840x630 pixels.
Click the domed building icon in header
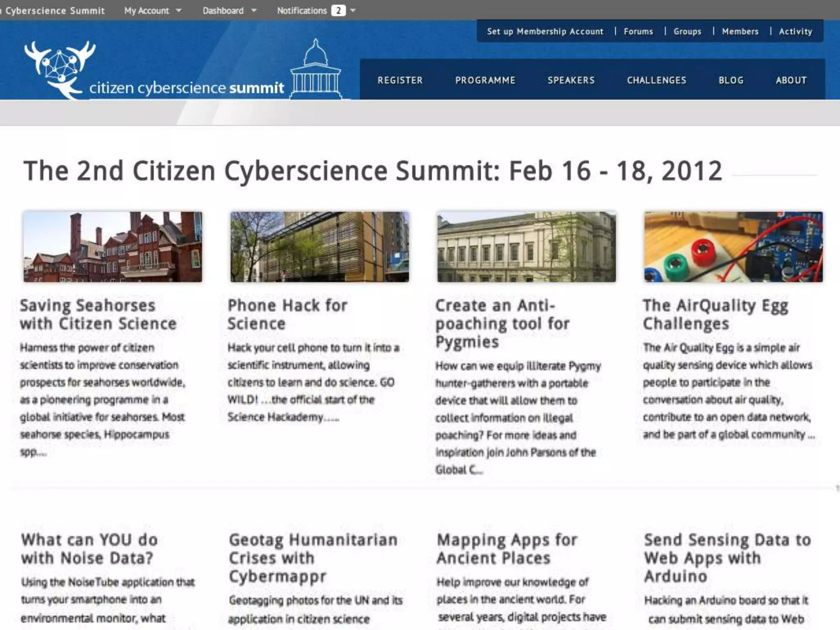click(315, 70)
